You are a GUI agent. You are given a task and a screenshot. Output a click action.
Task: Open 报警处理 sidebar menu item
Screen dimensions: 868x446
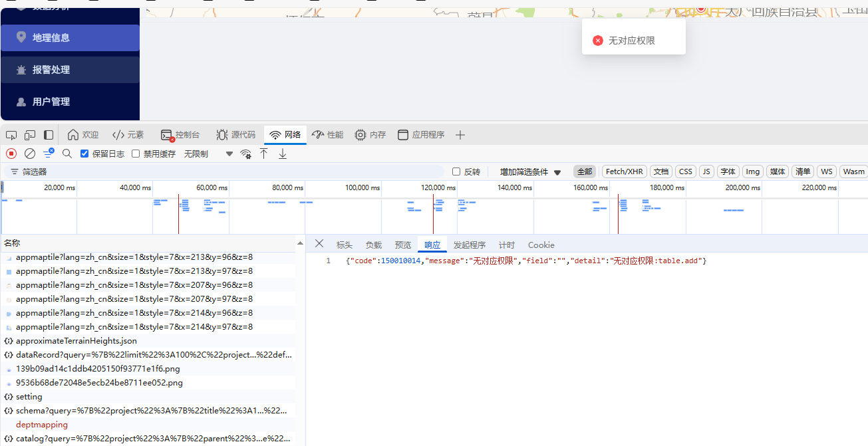click(x=70, y=70)
